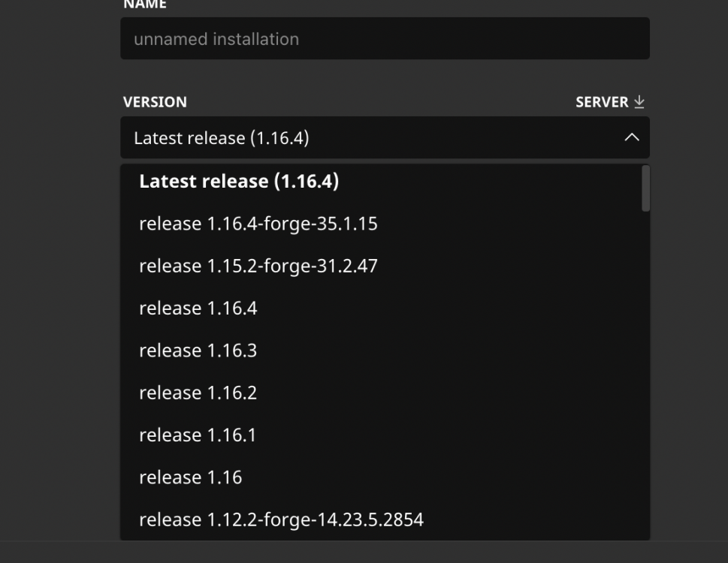Click the Server download icon
Image resolution: width=728 pixels, height=563 pixels.
point(639,101)
